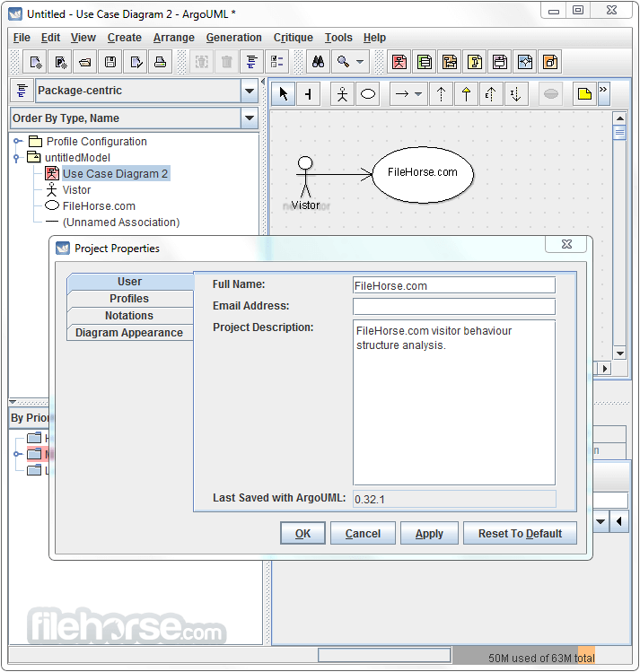Close the Project Properties dialog
The width and height of the screenshot is (640, 672).
[x=566, y=244]
